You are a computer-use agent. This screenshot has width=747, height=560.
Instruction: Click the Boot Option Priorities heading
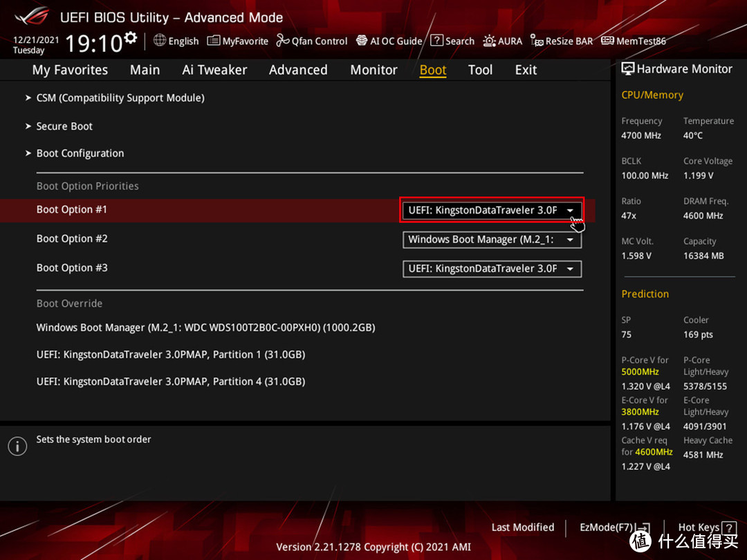[88, 186]
